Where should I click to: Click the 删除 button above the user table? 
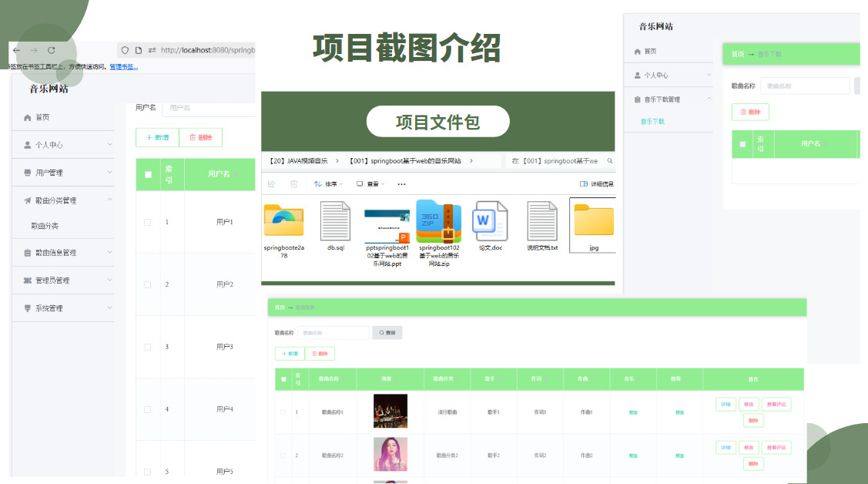click(x=200, y=137)
